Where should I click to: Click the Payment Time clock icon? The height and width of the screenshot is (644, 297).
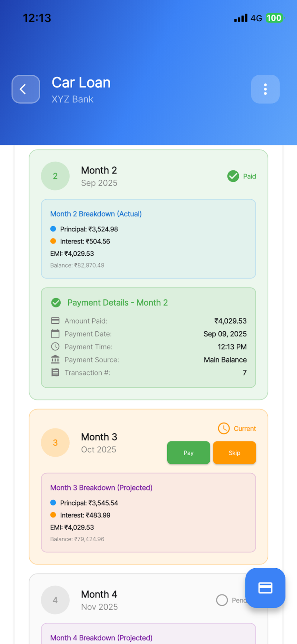[x=55, y=346]
